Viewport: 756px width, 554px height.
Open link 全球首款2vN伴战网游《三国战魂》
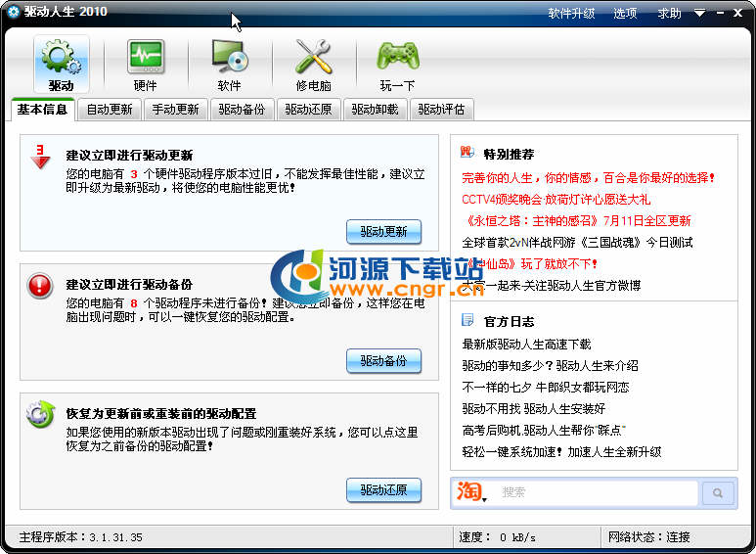coord(578,243)
